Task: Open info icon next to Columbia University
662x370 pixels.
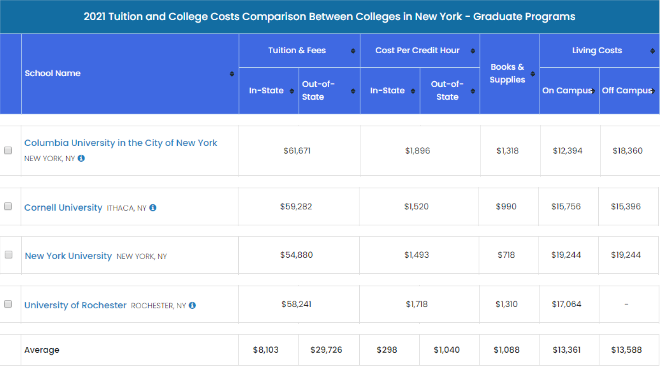Action: click(81, 158)
